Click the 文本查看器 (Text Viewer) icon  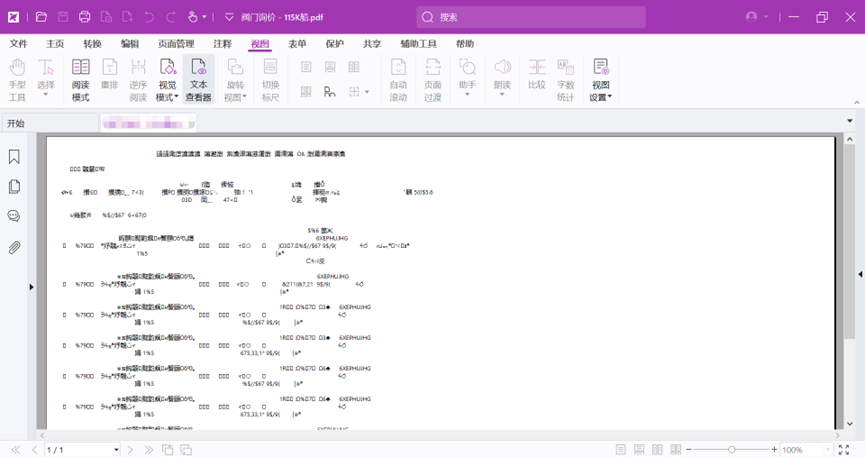click(x=199, y=79)
